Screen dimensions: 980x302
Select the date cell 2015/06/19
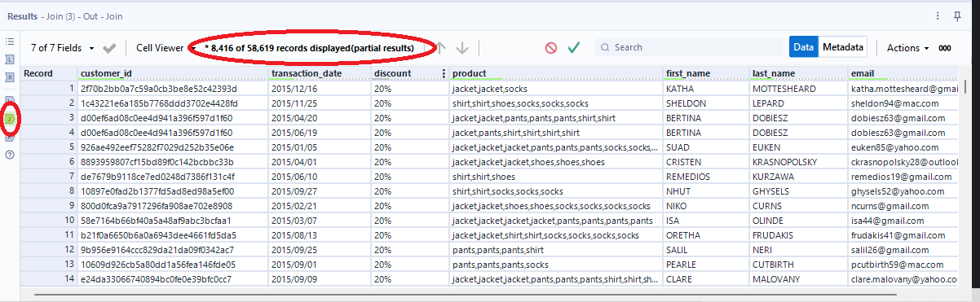(319, 133)
